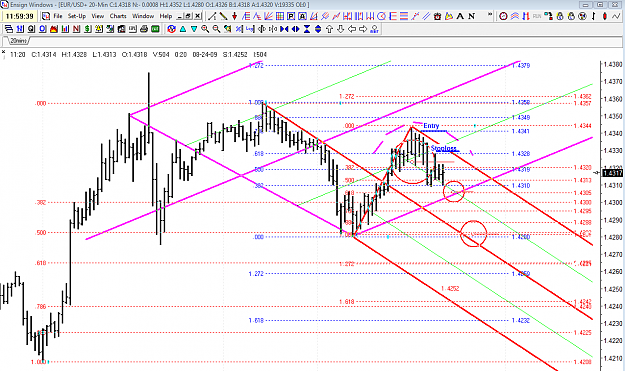
Task: Open the File menu
Action: [x=58, y=16]
